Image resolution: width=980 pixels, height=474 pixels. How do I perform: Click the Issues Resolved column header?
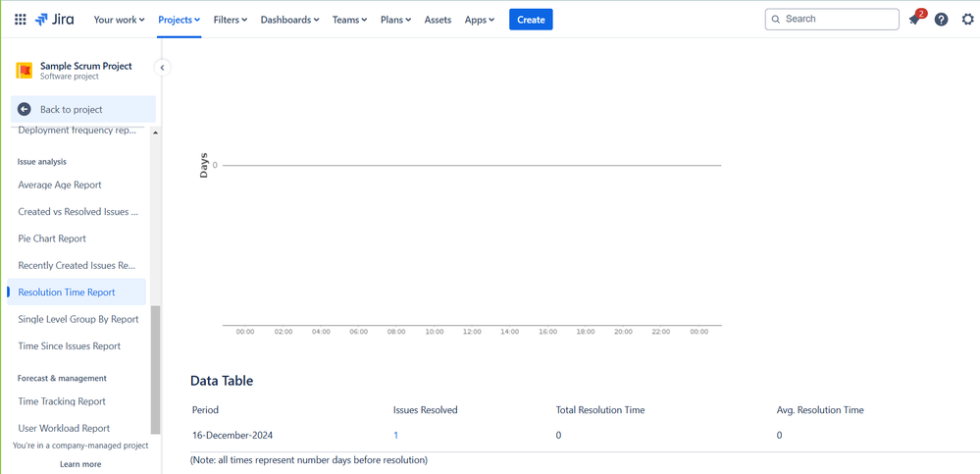425,410
